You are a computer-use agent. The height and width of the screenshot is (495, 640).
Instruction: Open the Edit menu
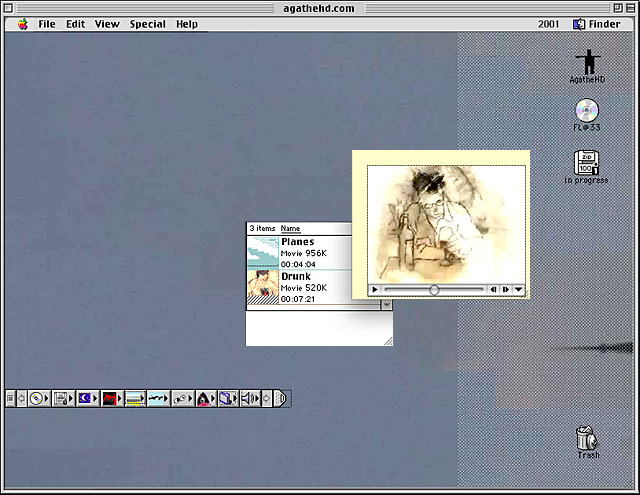tap(76, 24)
